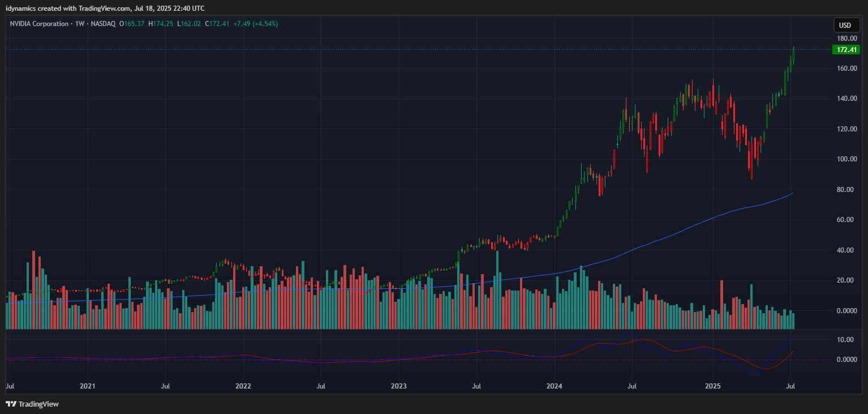Select the low value L162.02
The height and width of the screenshot is (414, 868).
189,24
